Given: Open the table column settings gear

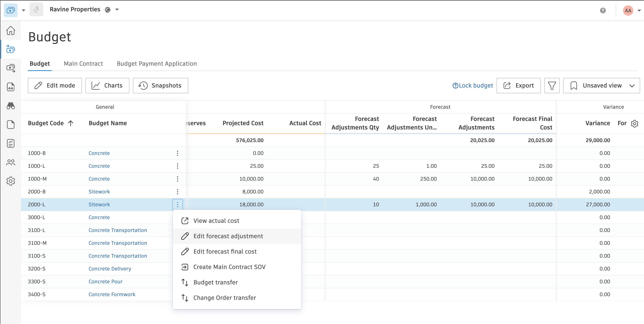Looking at the screenshot, I should click(634, 123).
